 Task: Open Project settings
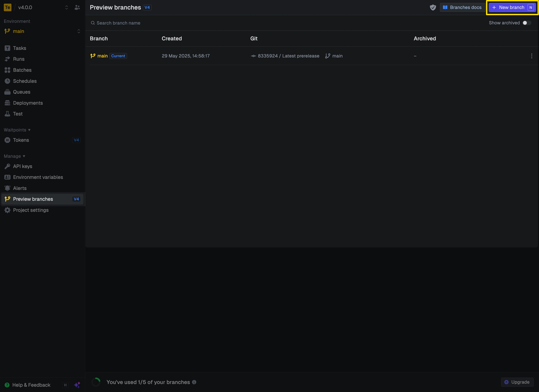point(31,210)
